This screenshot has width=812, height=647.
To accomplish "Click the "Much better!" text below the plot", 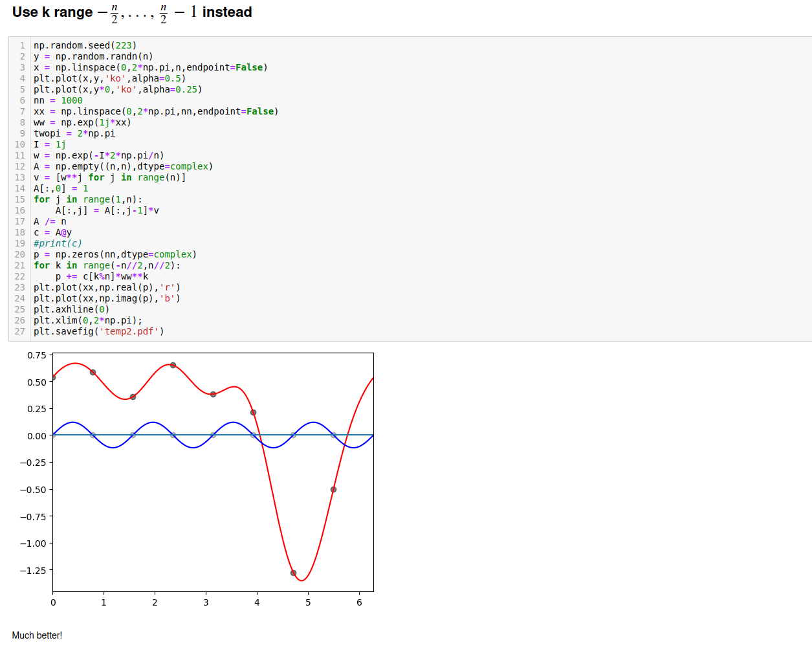I will (37, 635).
